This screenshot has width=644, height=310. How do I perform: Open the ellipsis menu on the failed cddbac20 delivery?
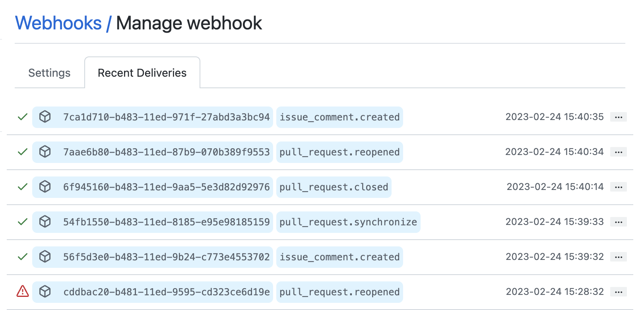click(x=619, y=292)
